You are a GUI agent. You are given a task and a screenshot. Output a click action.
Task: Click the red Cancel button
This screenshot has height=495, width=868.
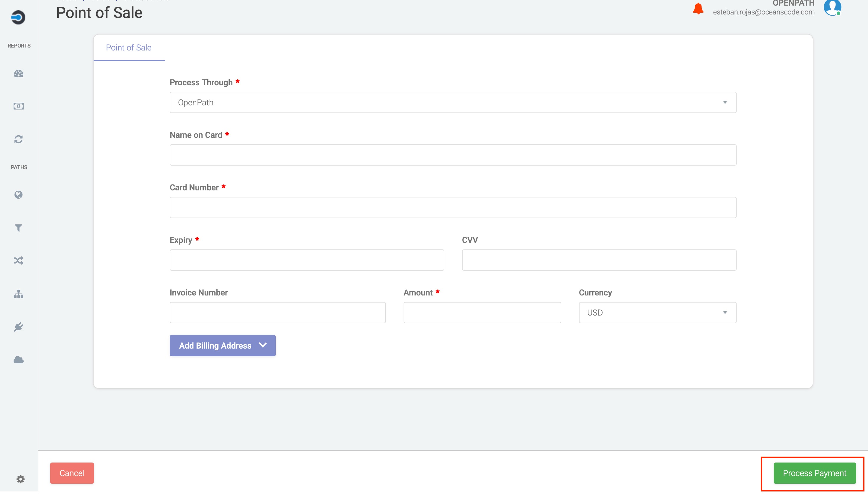pyautogui.click(x=72, y=473)
